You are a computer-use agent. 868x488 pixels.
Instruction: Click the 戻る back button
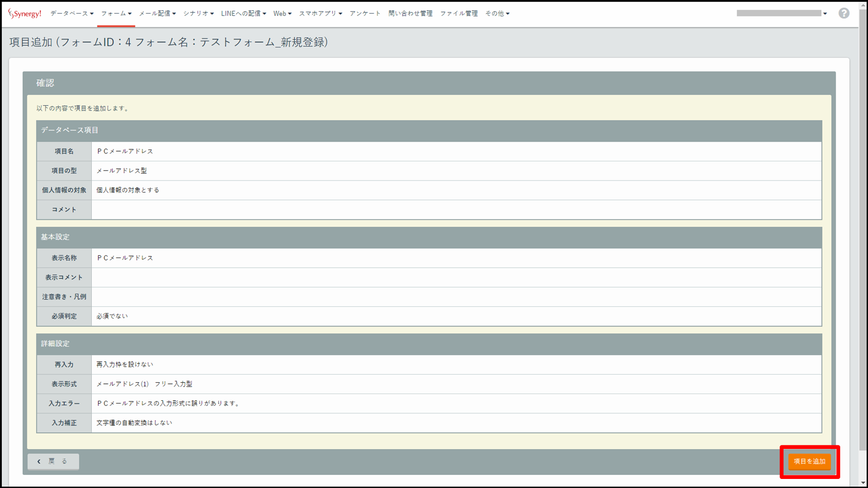point(53,461)
